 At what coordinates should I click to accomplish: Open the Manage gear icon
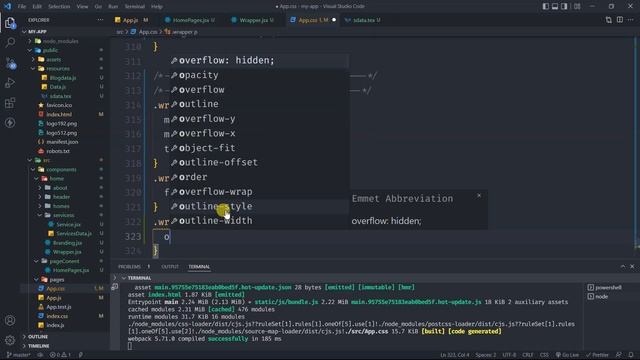pos(10,340)
